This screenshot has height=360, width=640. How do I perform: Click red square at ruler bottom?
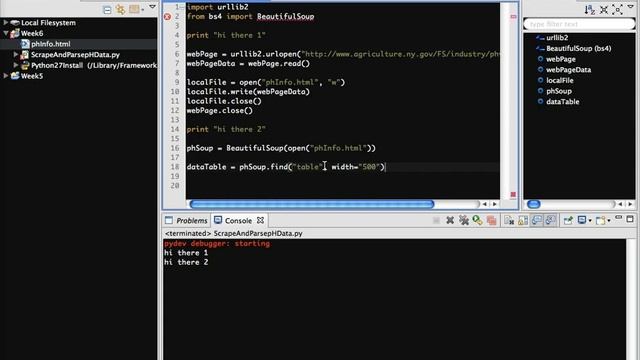513,195
